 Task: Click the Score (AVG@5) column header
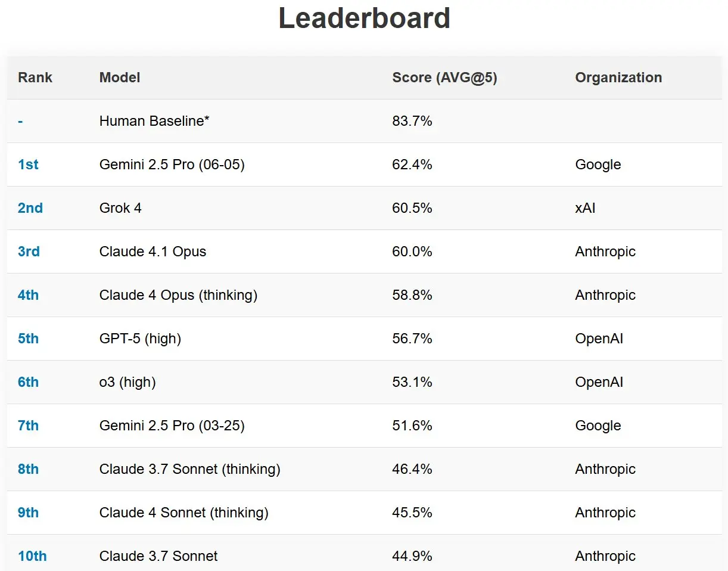coord(444,77)
